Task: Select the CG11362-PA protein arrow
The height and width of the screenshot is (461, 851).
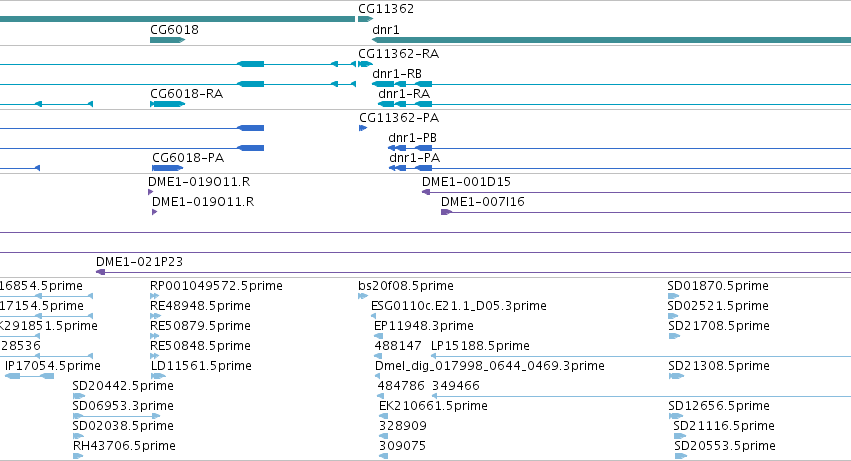Action: (x=363, y=128)
